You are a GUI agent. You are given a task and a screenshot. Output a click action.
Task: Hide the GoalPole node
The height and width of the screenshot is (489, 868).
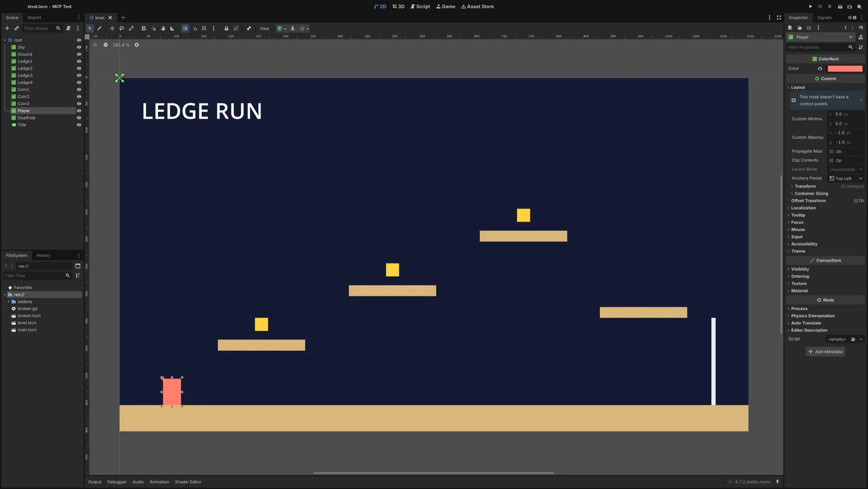point(79,118)
